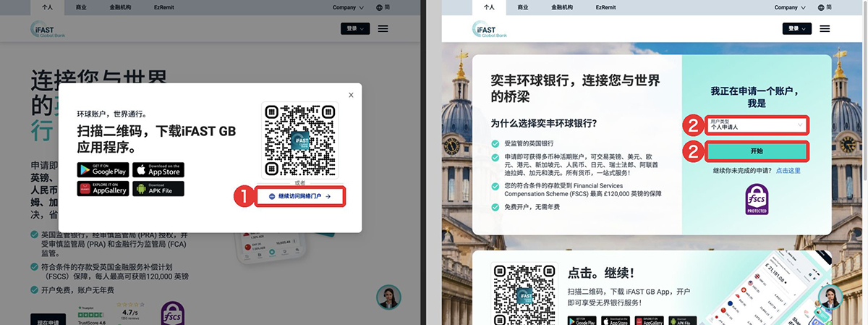Close the QR code download popup
868x325 pixels.
pos(351,95)
